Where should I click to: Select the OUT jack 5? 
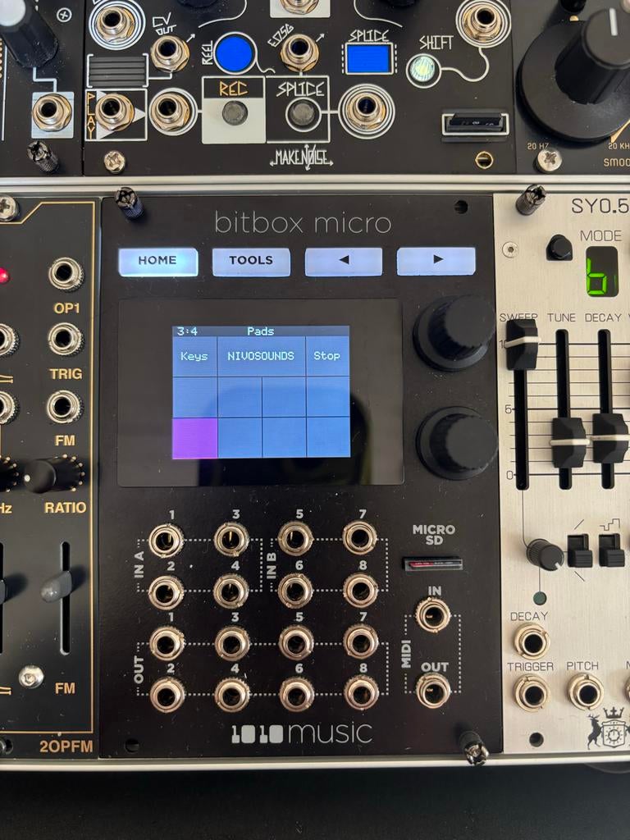pyautogui.click(x=296, y=641)
